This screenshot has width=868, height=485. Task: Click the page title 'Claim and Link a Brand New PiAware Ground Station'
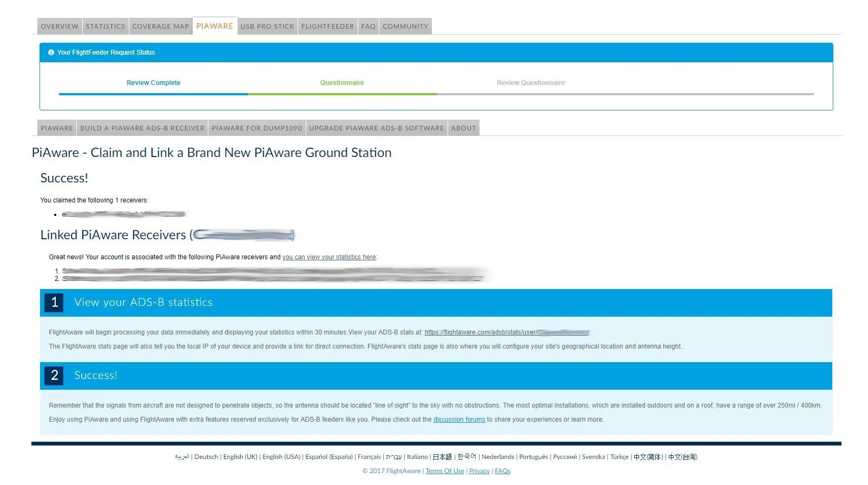point(212,153)
